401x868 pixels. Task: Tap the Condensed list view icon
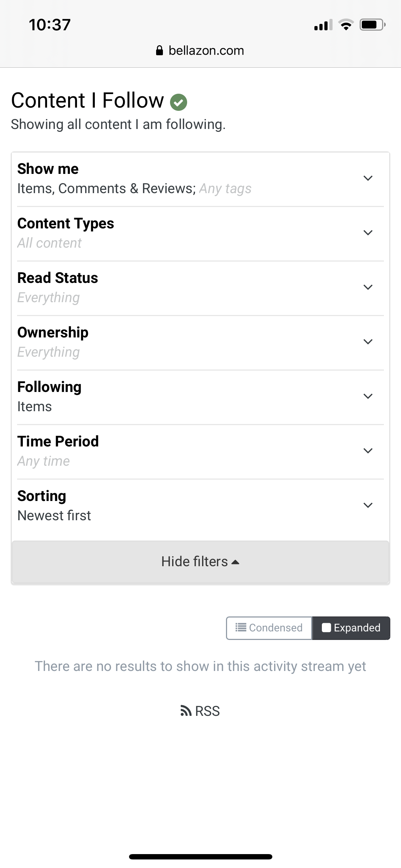tap(241, 627)
